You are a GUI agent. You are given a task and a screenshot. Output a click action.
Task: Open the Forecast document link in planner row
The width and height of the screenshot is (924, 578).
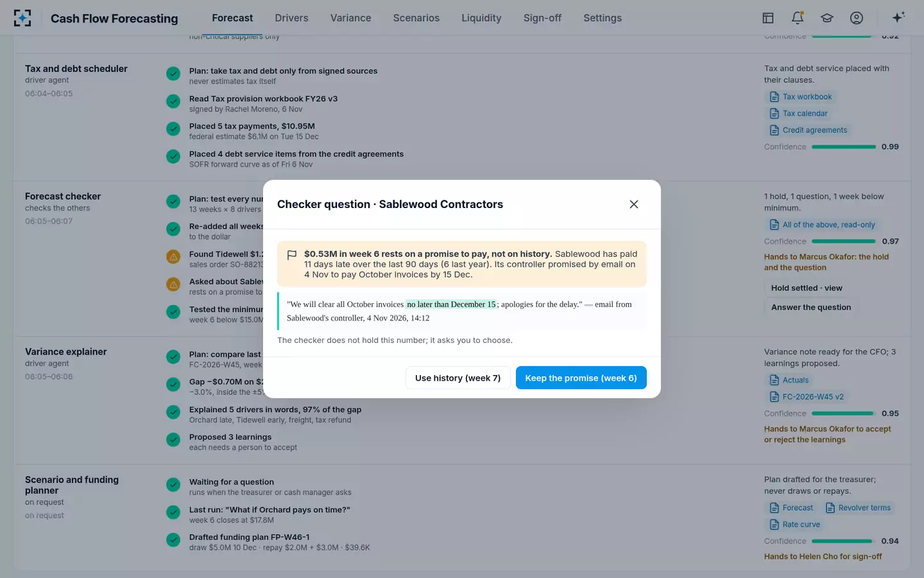click(791, 508)
